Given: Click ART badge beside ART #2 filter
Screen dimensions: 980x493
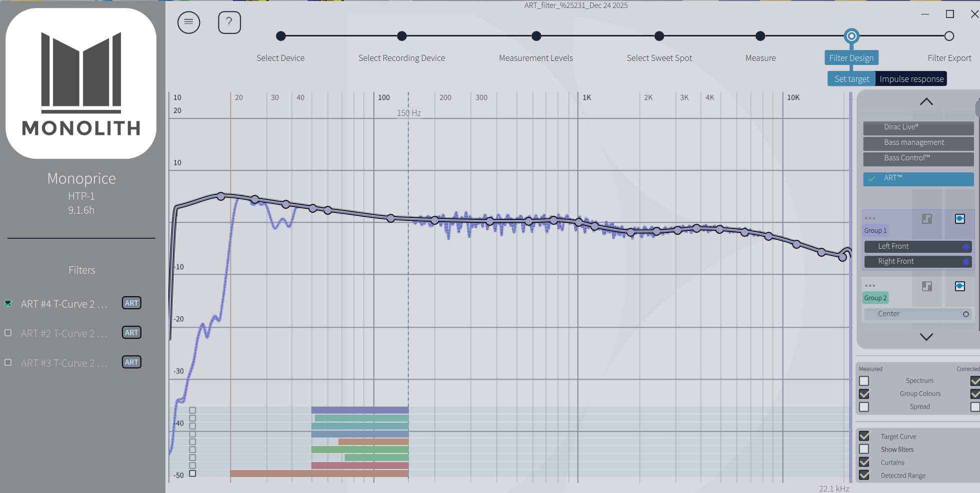Looking at the screenshot, I should 131,333.
